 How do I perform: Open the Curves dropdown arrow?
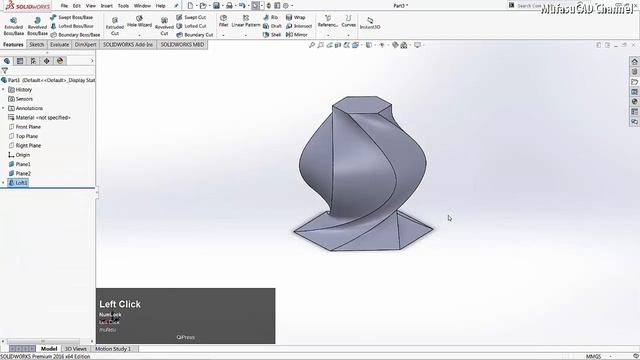348,36
